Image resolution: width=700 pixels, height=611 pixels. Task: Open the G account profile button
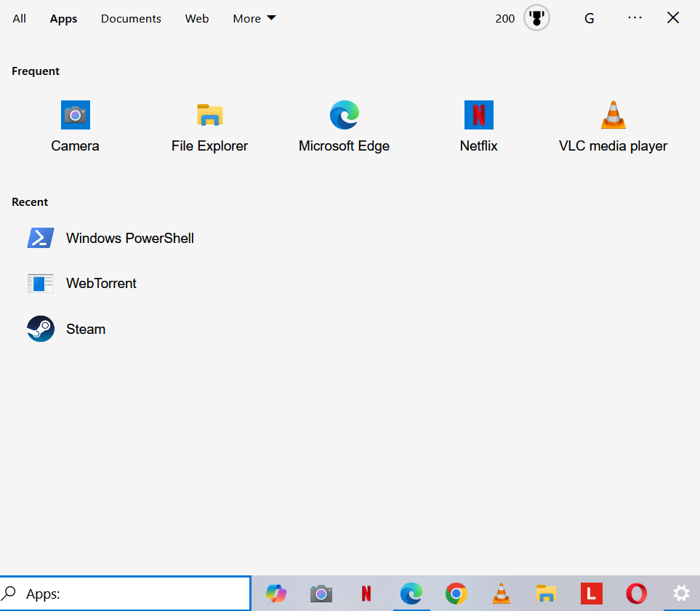pos(590,18)
